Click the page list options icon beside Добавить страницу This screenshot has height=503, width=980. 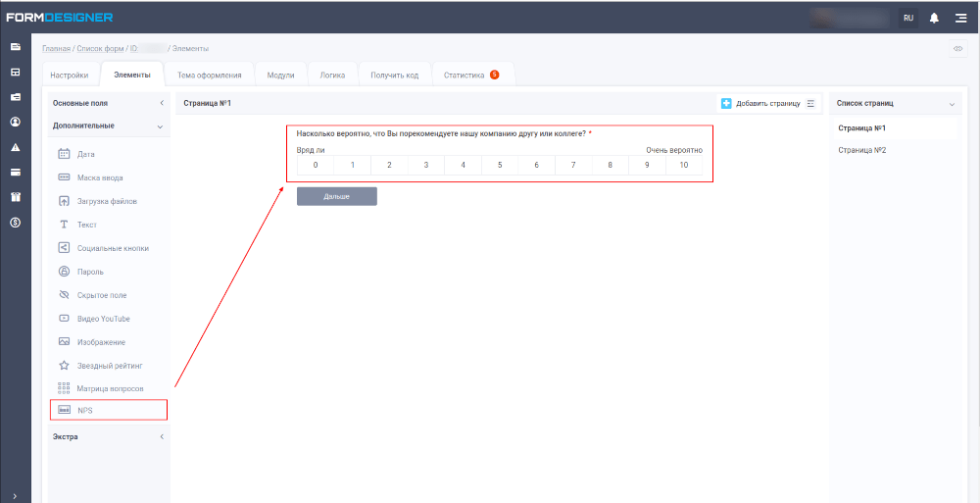(810, 103)
